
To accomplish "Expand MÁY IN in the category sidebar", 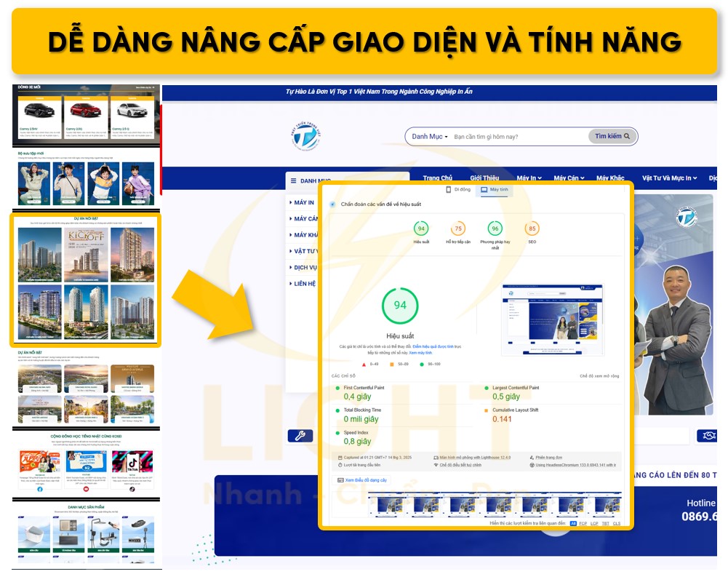I will pos(302,202).
